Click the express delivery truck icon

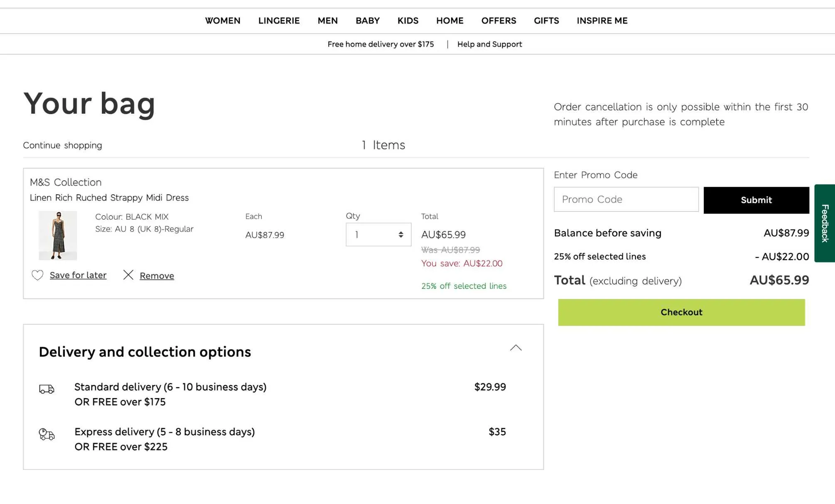tap(47, 434)
